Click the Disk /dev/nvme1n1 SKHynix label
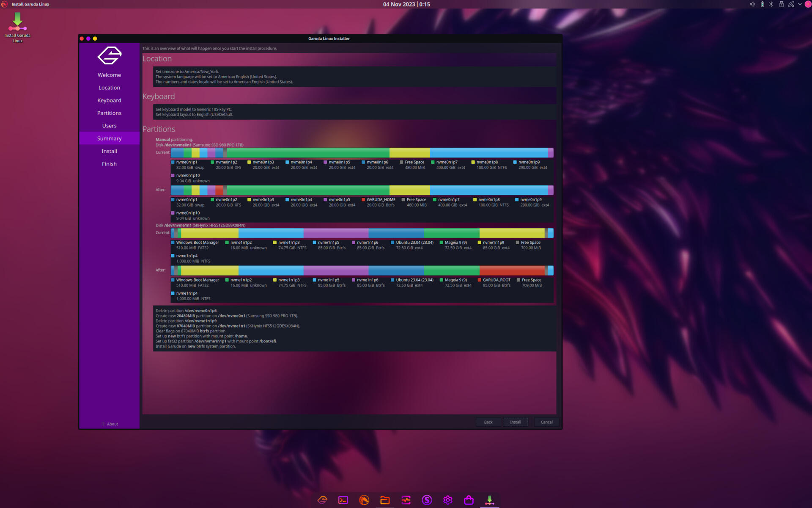The height and width of the screenshot is (508, 812). (200, 225)
